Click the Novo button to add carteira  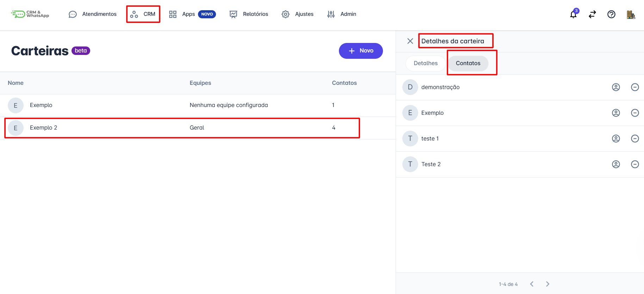[361, 51]
